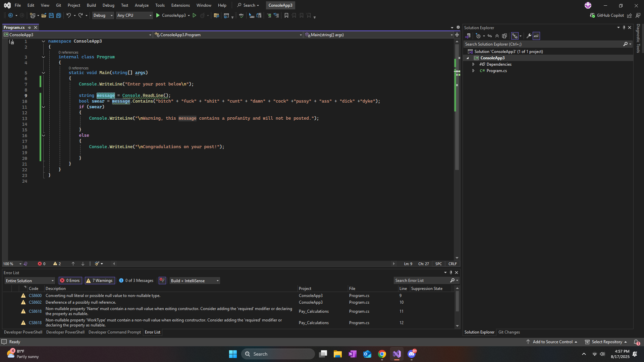
Task: Toggle a bookmark on the current line
Action: click(286, 15)
